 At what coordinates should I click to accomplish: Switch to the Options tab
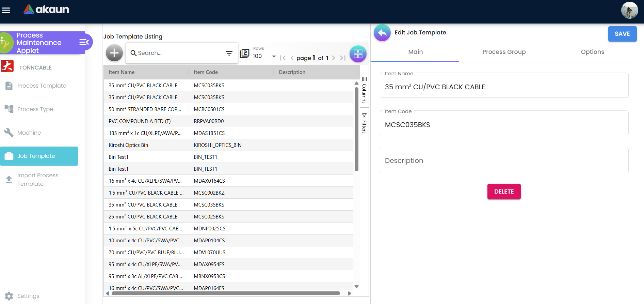coord(592,52)
